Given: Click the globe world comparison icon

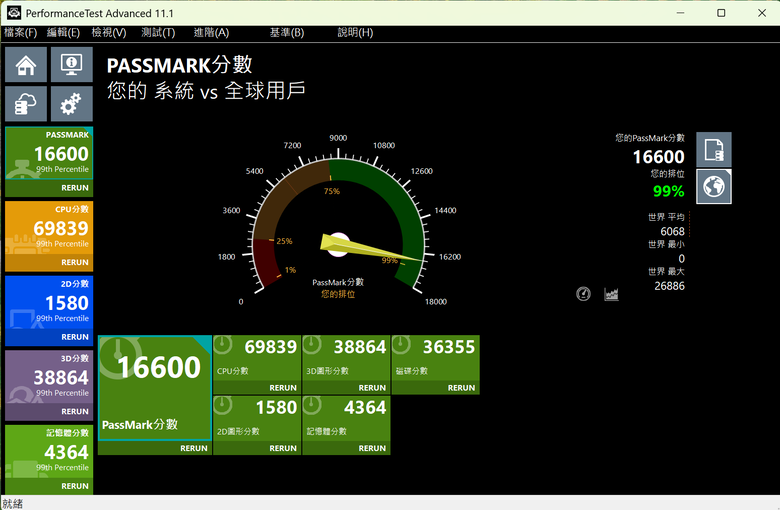Looking at the screenshot, I should pyautogui.click(x=714, y=187).
